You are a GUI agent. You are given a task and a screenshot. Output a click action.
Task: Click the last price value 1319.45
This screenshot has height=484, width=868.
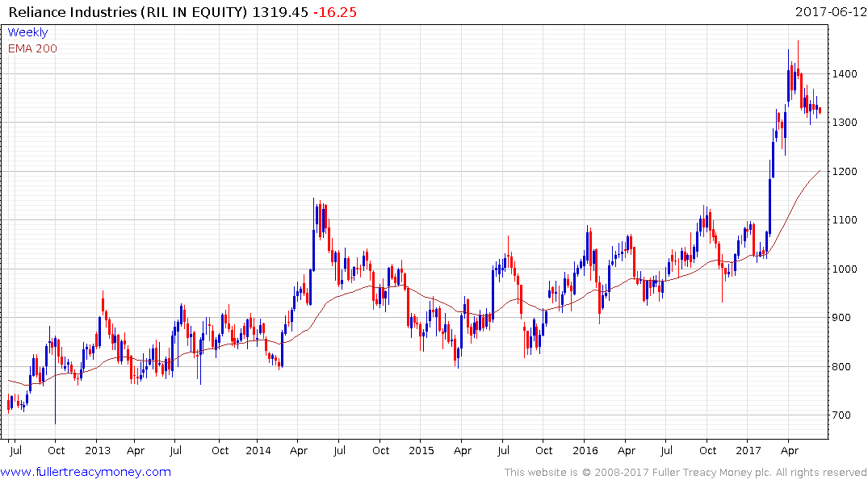point(280,12)
